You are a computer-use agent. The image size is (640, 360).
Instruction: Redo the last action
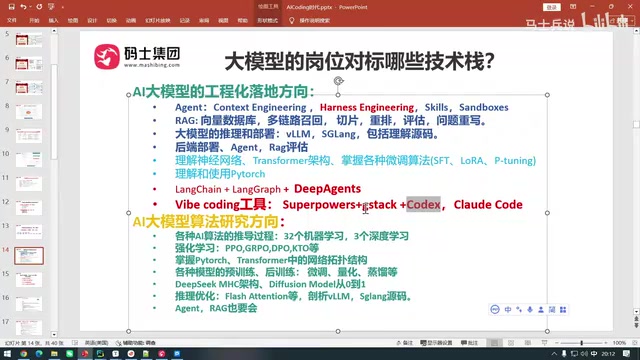pos(39,7)
